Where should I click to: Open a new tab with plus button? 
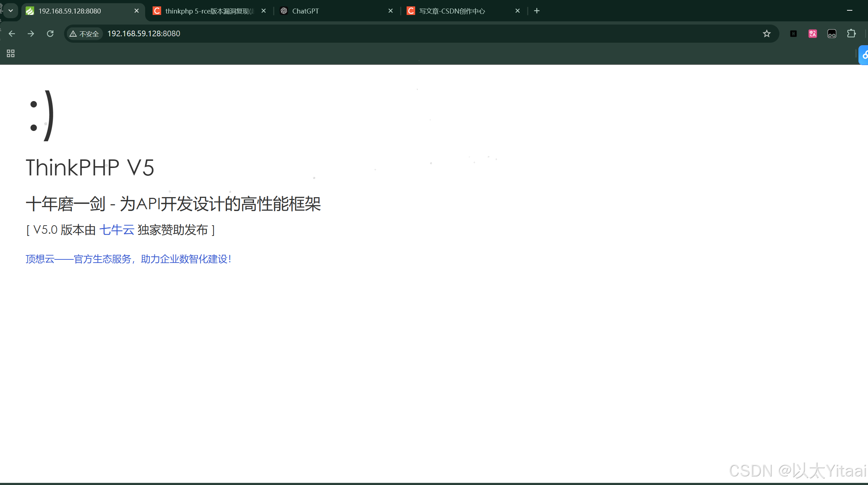(537, 11)
